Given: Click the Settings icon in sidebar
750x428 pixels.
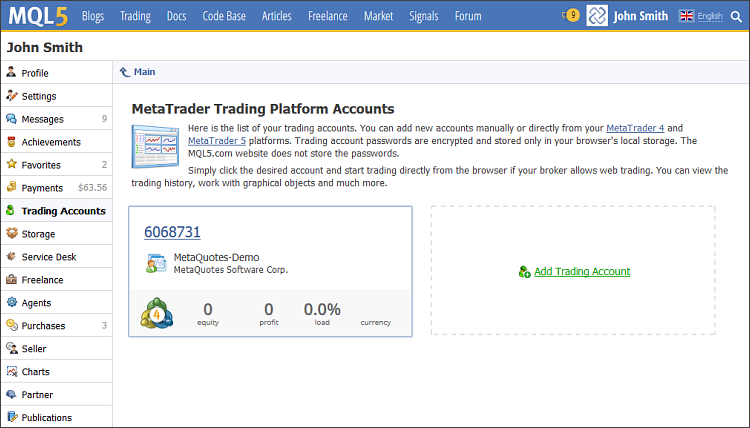Looking at the screenshot, I should click(x=11, y=95).
